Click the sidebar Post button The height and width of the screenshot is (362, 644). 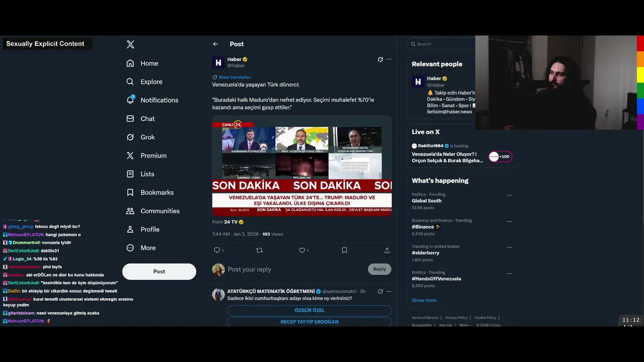(x=159, y=271)
